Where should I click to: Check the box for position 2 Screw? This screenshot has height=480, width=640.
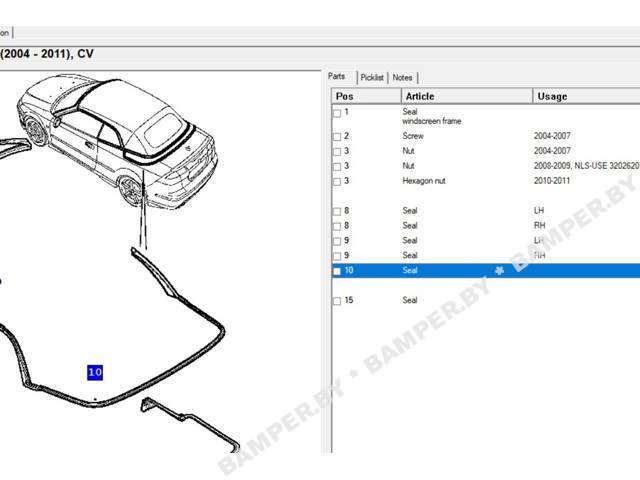(337, 137)
